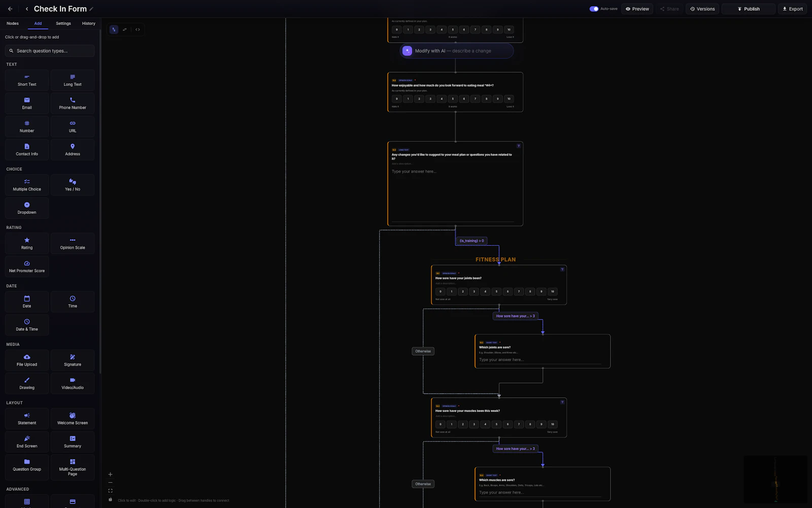Click 'Which muscles are sore?' answer field
This screenshot has width=812, height=508.
540,492
